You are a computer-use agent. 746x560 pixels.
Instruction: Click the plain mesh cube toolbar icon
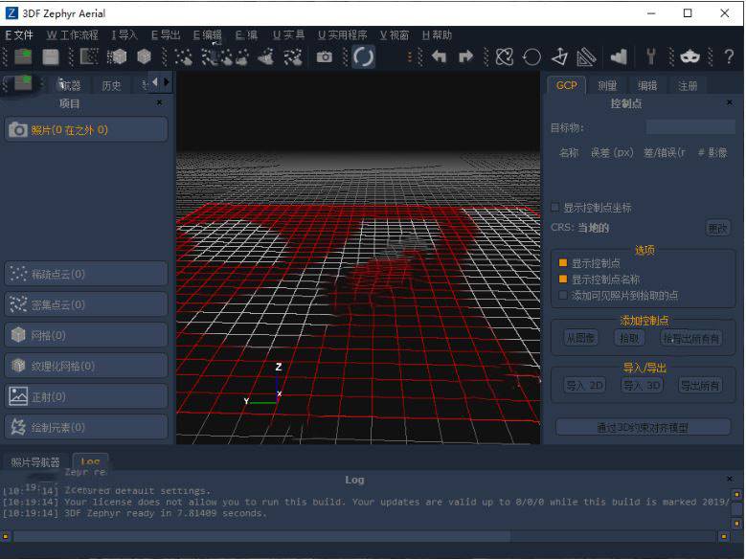(x=145, y=56)
